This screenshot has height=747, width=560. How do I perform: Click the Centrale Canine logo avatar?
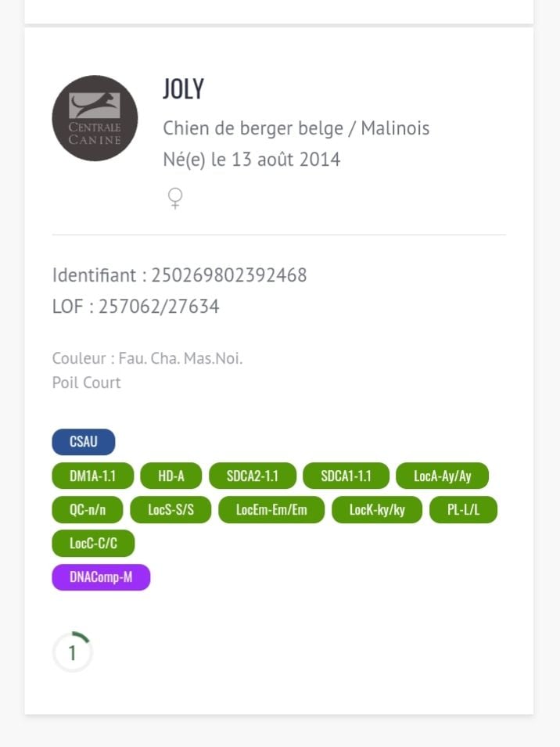(95, 118)
